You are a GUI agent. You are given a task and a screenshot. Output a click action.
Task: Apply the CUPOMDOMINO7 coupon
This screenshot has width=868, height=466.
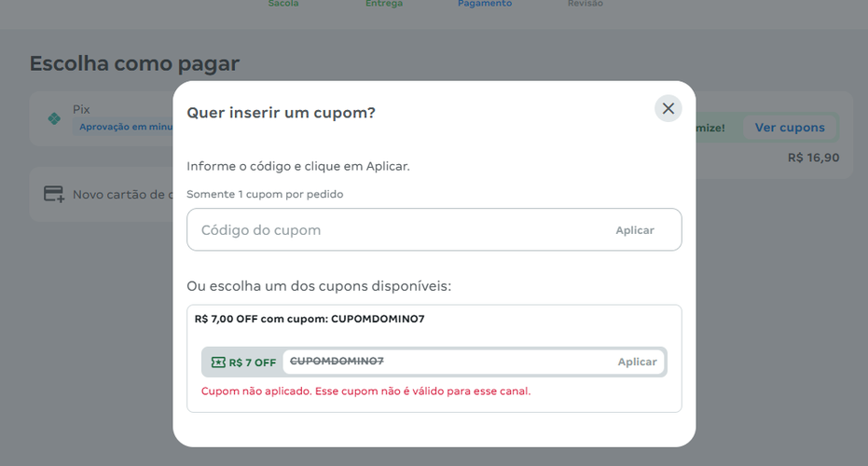(x=637, y=362)
